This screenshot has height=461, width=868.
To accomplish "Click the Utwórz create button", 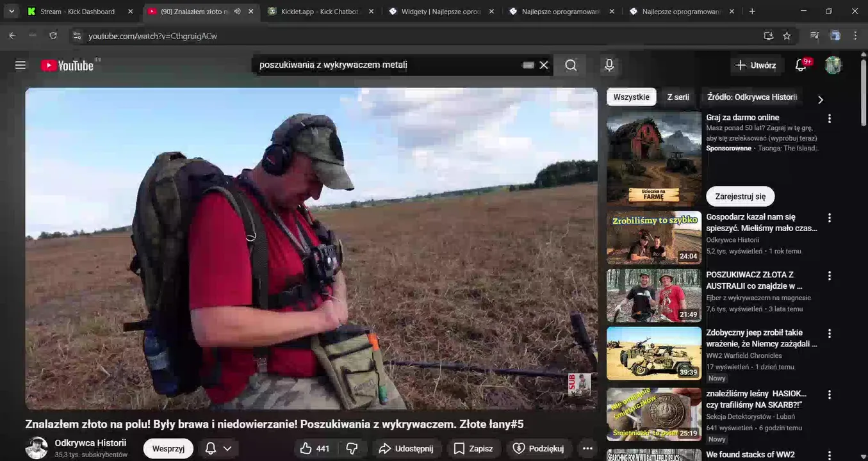I will tap(755, 65).
